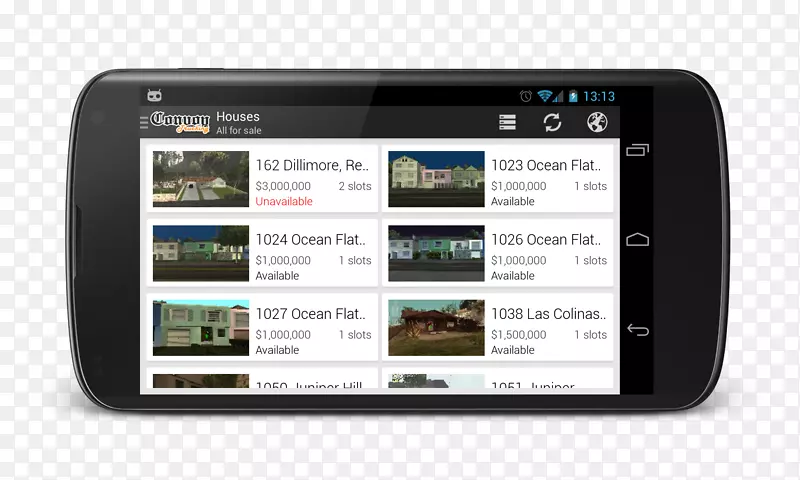Tap Available under 1024 Ocean Flat
The width and height of the screenshot is (800, 480).
(277, 275)
